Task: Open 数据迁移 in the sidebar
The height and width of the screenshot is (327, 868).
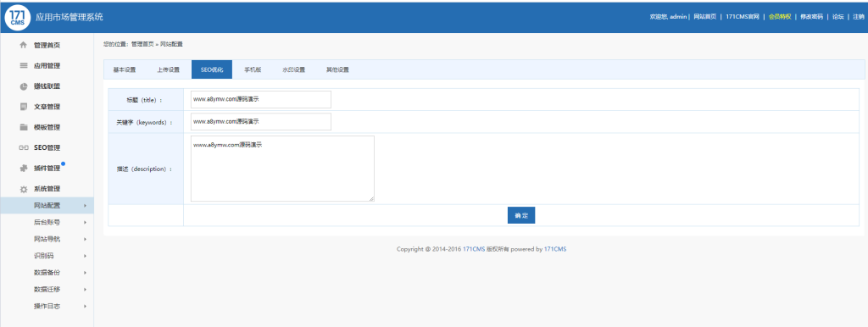Action: (x=47, y=289)
